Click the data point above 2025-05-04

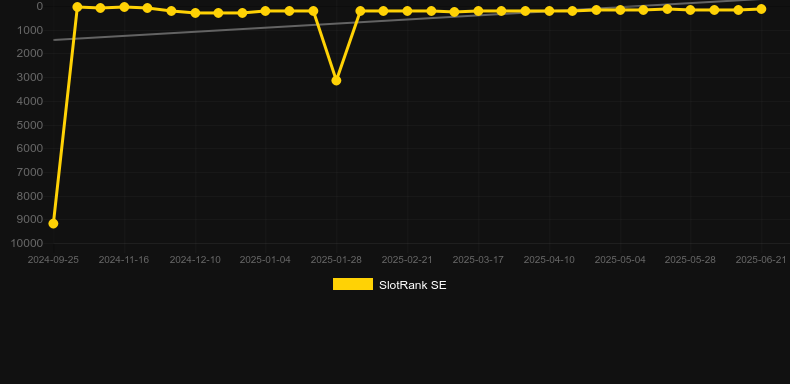pos(620,10)
